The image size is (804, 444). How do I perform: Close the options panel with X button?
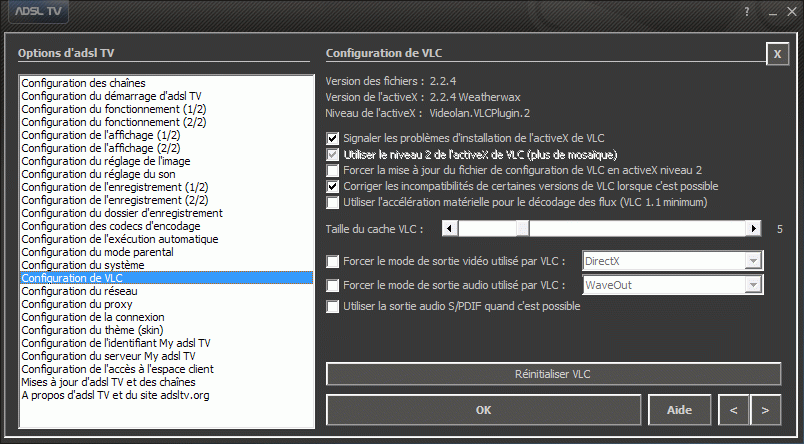777,54
